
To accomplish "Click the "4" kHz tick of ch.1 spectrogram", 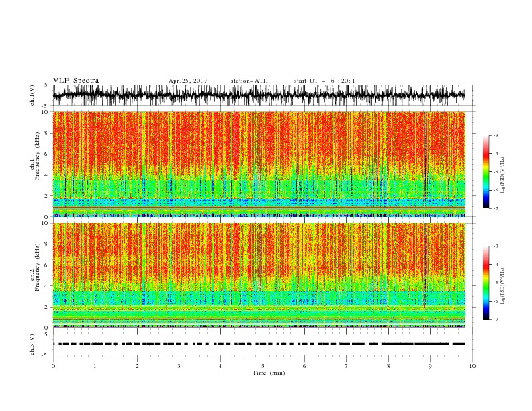I will pos(48,175).
